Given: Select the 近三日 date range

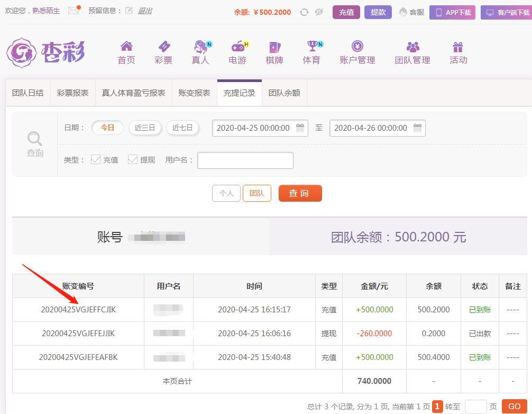Looking at the screenshot, I should [x=145, y=128].
